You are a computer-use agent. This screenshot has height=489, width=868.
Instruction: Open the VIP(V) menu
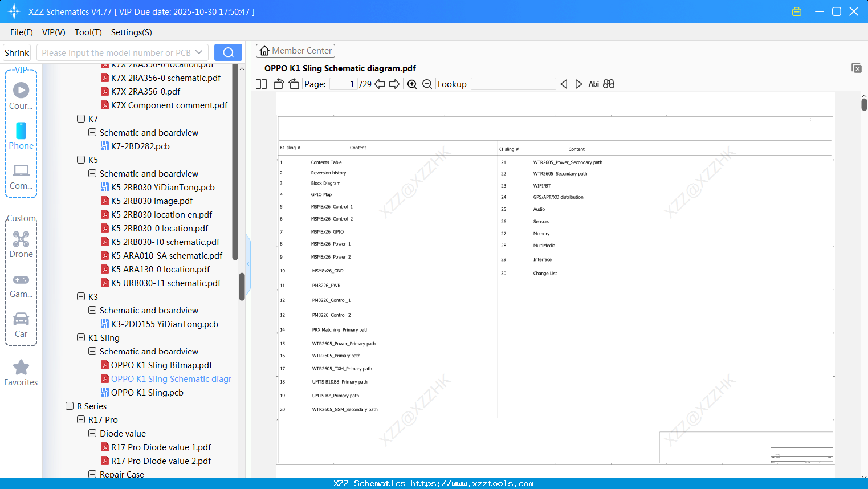click(54, 32)
